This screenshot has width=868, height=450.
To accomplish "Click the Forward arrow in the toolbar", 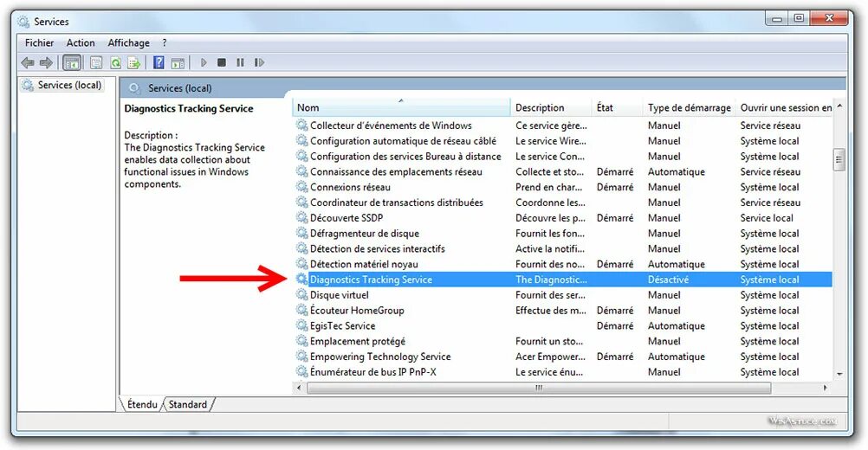I will tap(47, 63).
